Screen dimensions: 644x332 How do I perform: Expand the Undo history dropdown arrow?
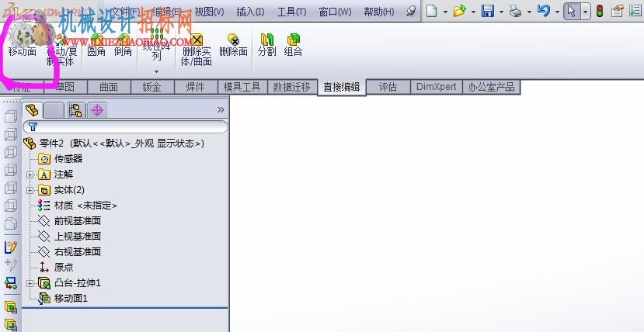[x=557, y=12]
